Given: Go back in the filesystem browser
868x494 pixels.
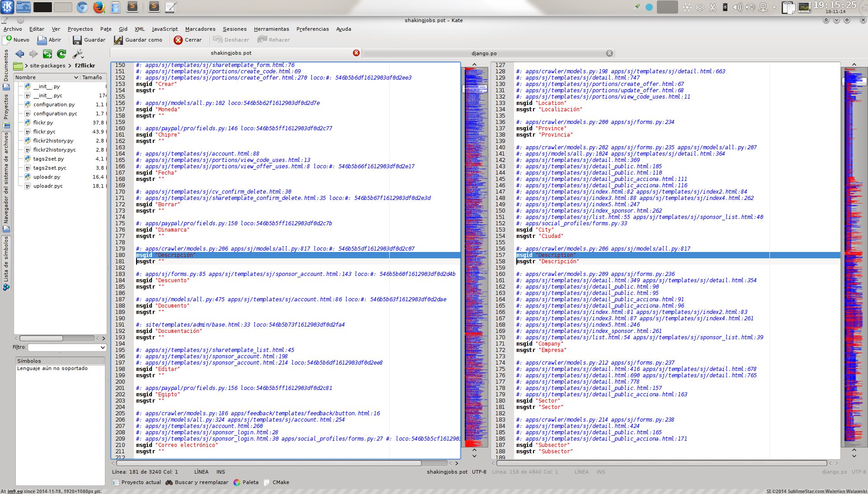Looking at the screenshot, I should (19, 54).
